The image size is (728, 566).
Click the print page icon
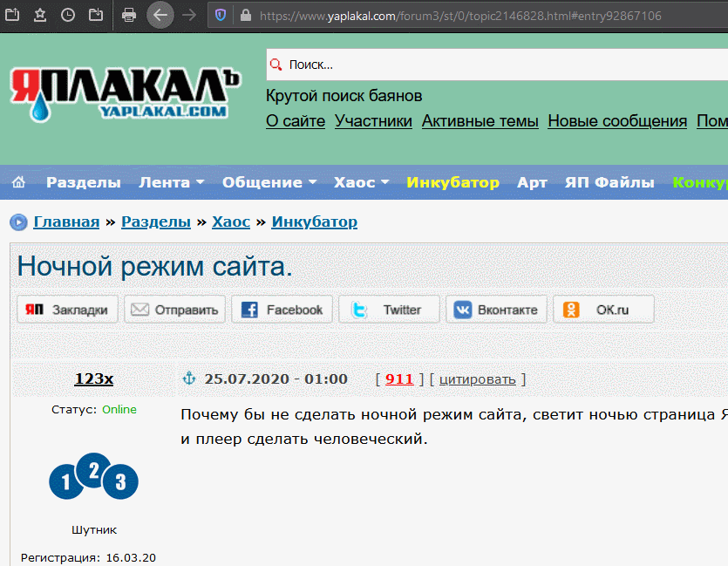tap(128, 15)
